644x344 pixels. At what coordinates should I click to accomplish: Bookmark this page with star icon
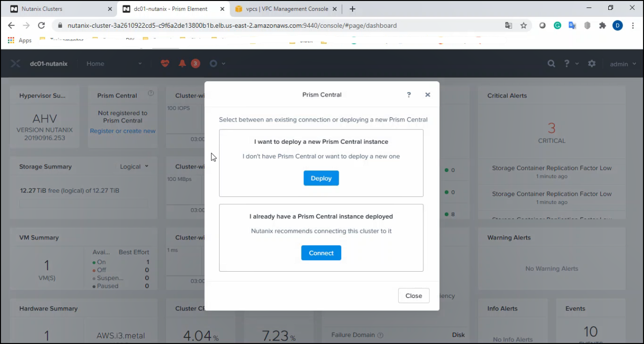tap(524, 26)
